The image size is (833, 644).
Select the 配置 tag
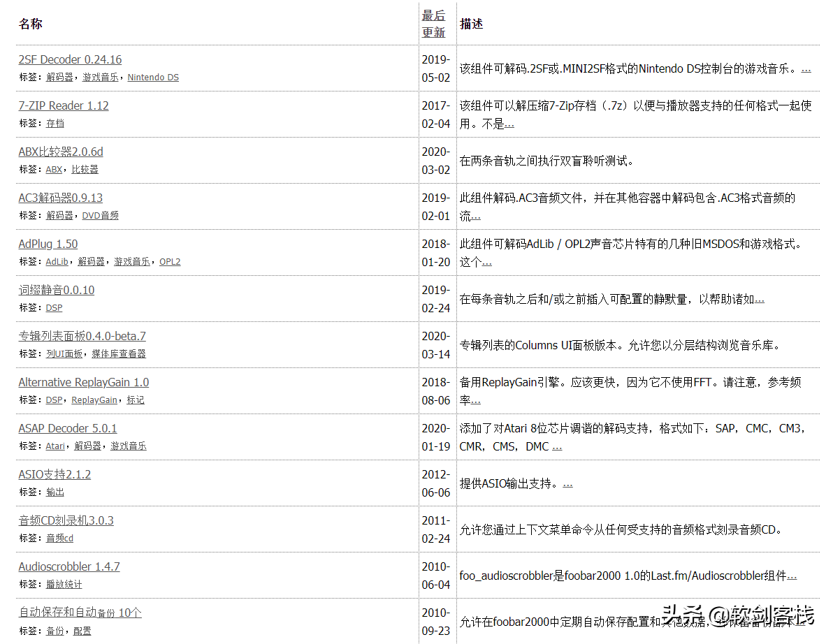point(82,631)
